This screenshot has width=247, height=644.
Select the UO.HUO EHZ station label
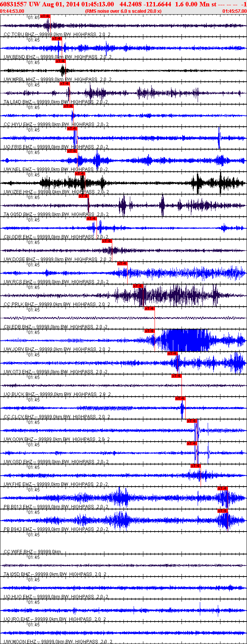18,597
